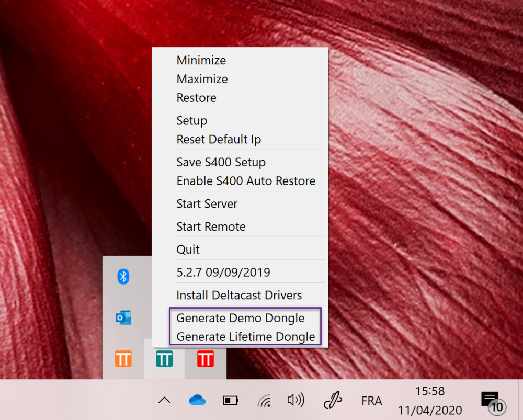523x420 pixels.
Task: Open the volume control icon
Action: point(296,400)
